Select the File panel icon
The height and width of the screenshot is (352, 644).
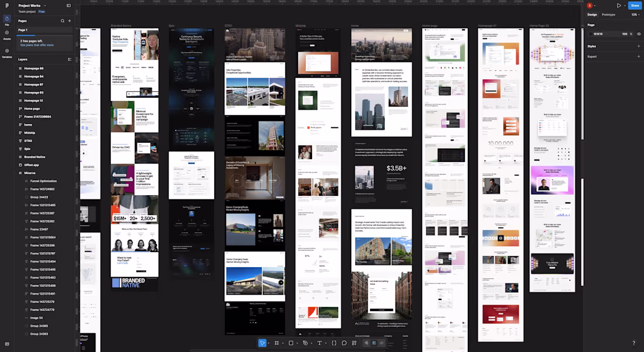click(7, 20)
